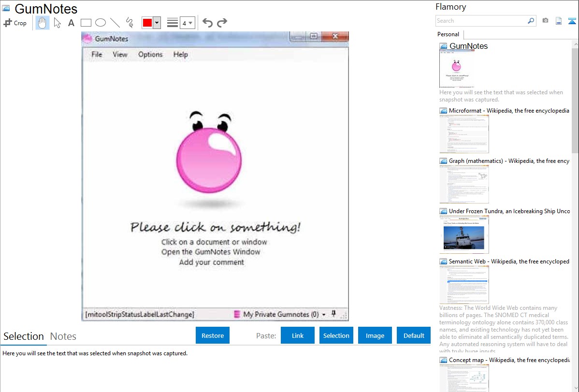
Task: Click the red color swatch
Action: [147, 23]
